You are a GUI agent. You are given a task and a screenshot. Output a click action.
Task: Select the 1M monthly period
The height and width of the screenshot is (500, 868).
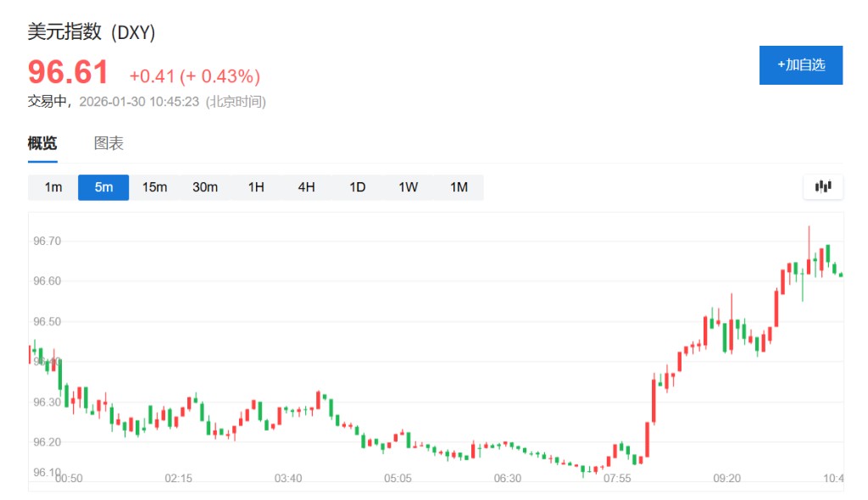(459, 187)
